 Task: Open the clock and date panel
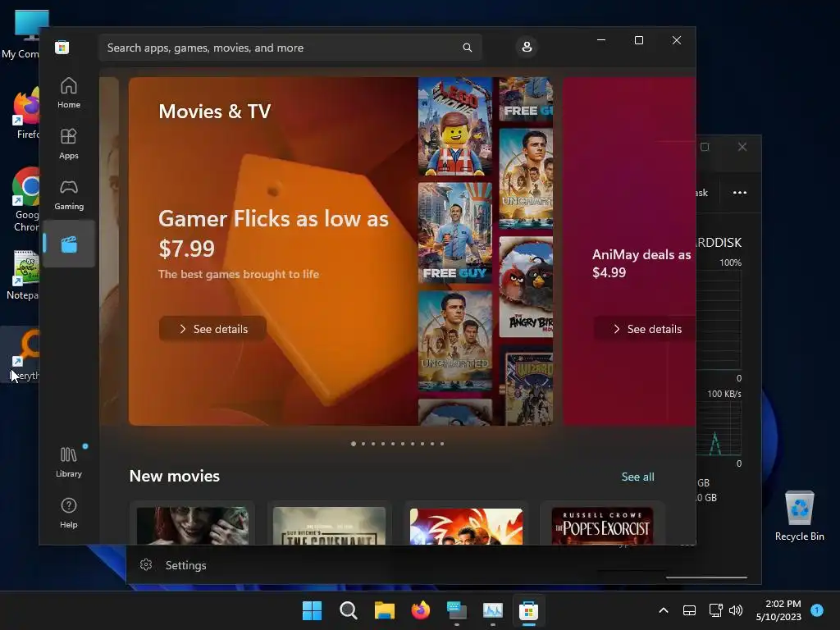pyautogui.click(x=779, y=610)
